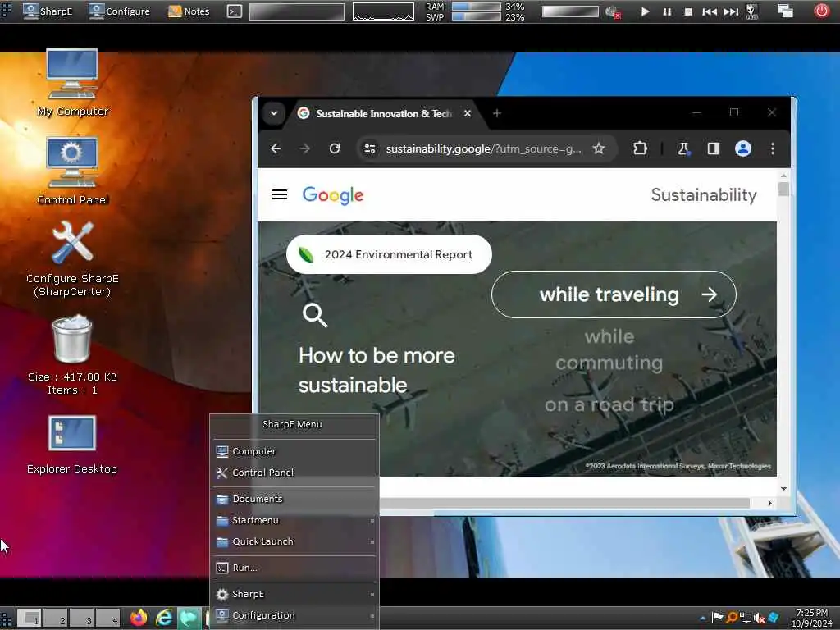Open the Notes button in top bar

coord(189,11)
